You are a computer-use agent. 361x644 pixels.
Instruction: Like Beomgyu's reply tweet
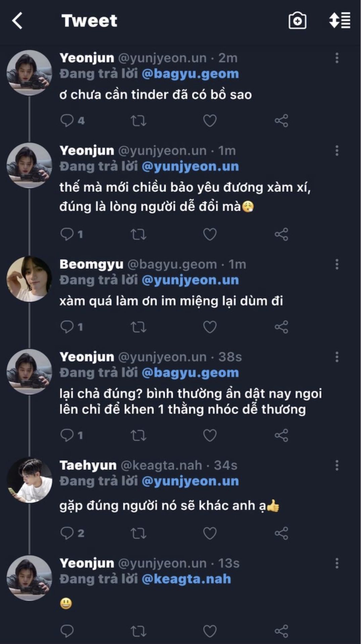point(210,327)
